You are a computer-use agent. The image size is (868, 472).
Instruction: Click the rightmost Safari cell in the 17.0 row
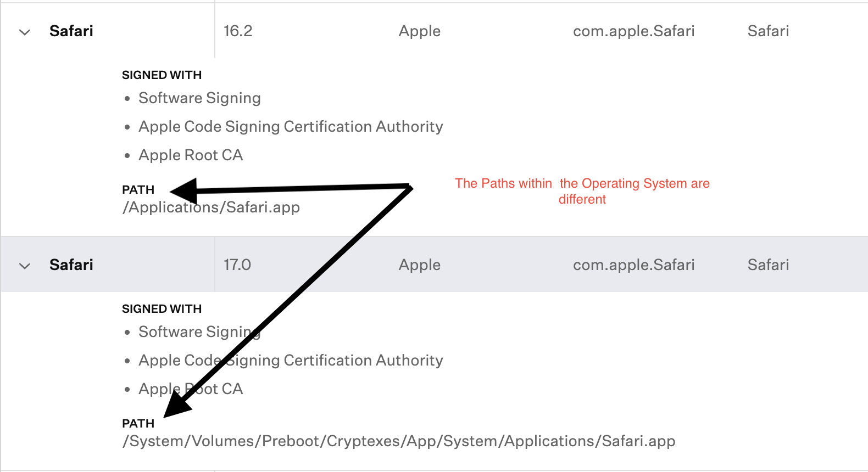click(768, 265)
